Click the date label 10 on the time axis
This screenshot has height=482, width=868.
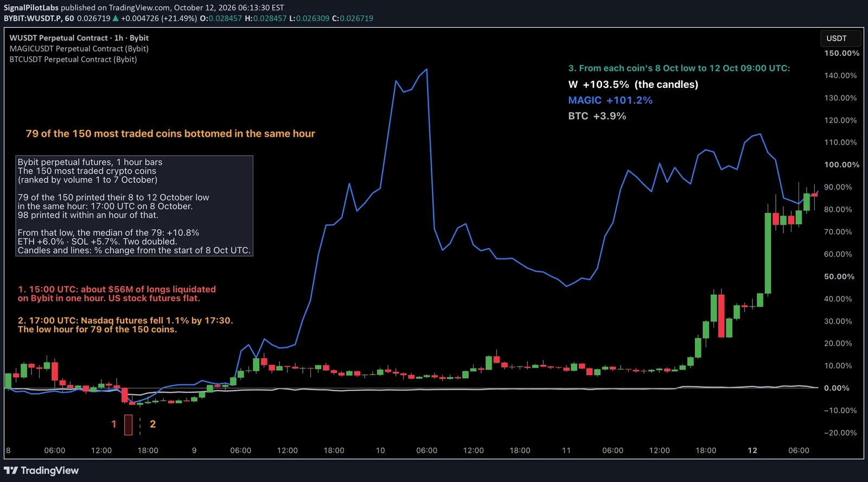pyautogui.click(x=380, y=451)
